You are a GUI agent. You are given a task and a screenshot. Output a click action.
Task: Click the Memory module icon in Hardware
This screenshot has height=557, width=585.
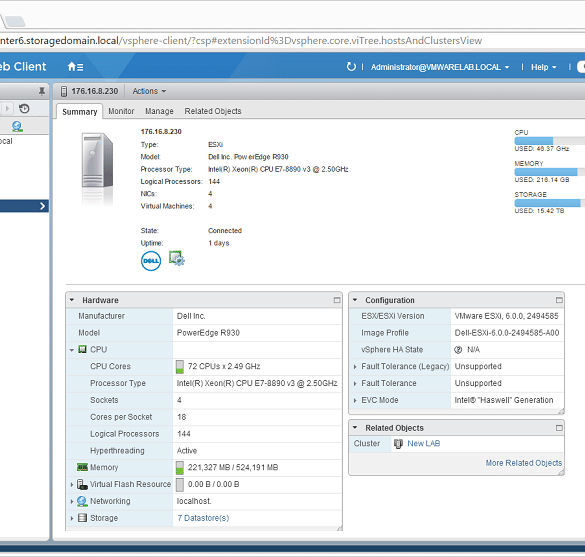click(82, 467)
